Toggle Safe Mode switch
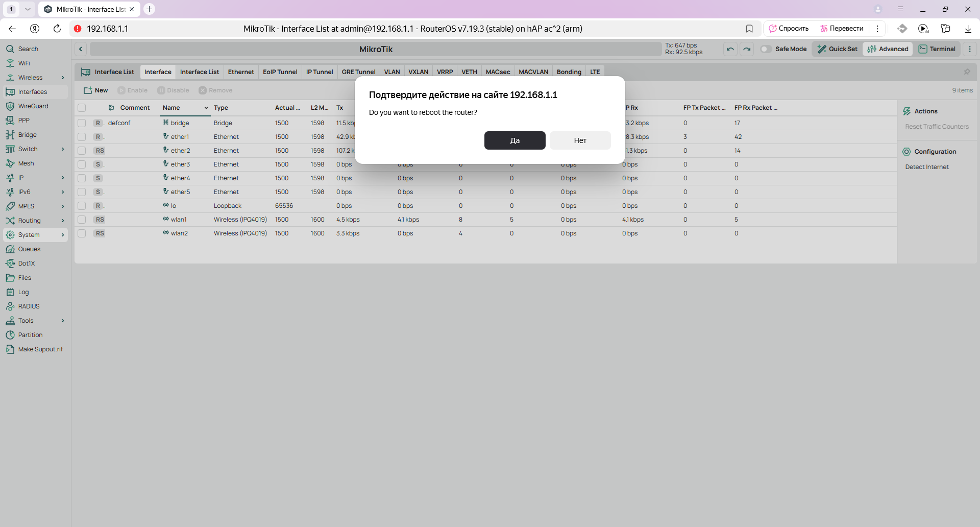Screen dimensions: 980x527 pos(766,49)
